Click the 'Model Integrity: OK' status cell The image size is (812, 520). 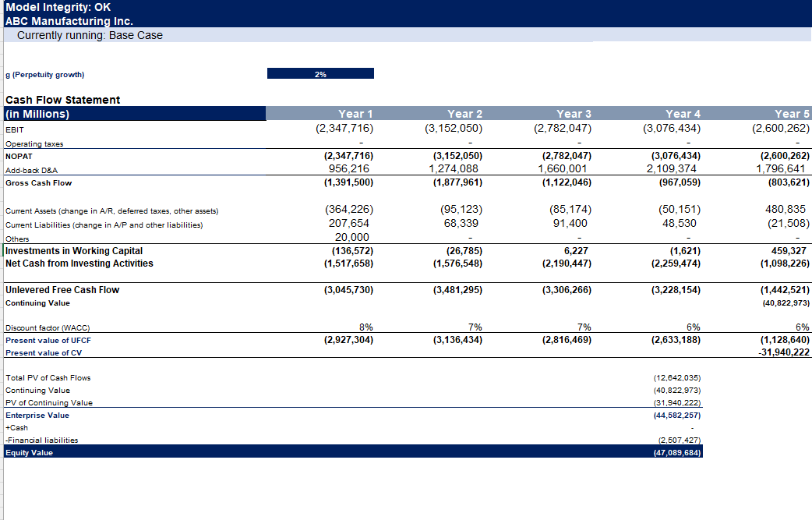pos(58,7)
